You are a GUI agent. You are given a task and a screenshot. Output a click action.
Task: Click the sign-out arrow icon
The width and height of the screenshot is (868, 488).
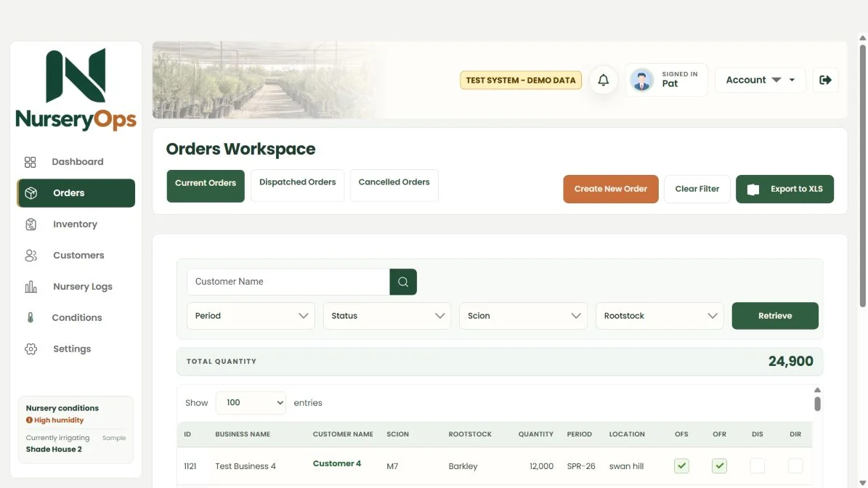click(825, 80)
